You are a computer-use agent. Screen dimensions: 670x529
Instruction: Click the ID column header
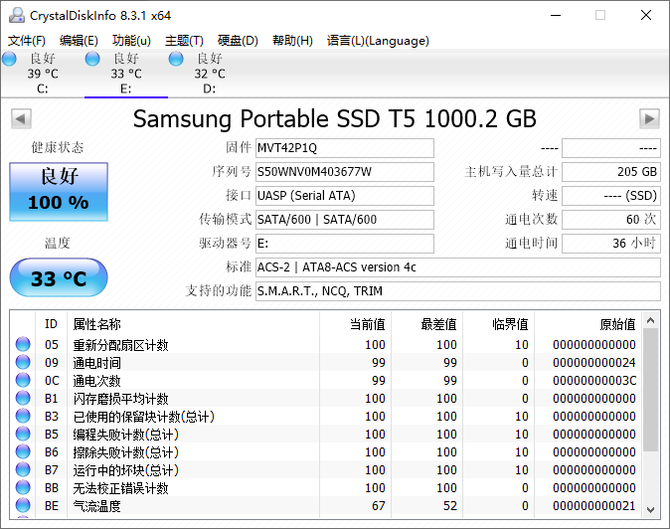pyautogui.click(x=51, y=324)
